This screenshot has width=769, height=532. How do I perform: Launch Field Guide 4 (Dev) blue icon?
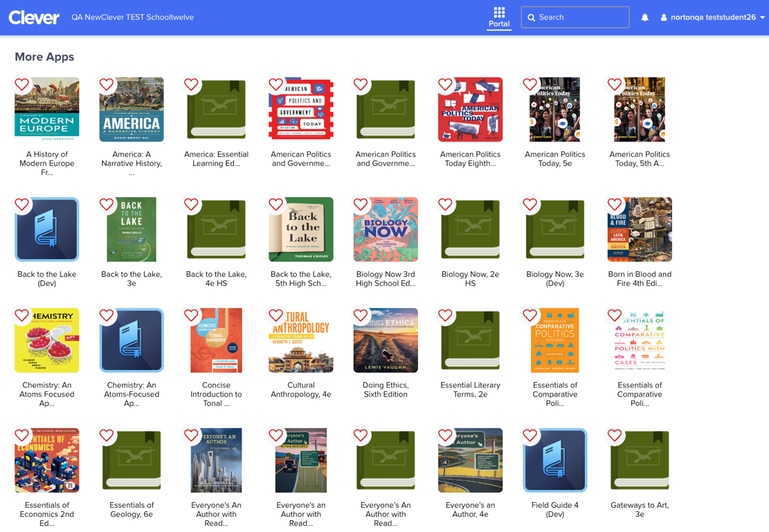pos(554,461)
